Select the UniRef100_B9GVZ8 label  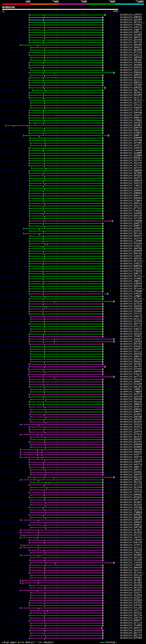[131, 67]
